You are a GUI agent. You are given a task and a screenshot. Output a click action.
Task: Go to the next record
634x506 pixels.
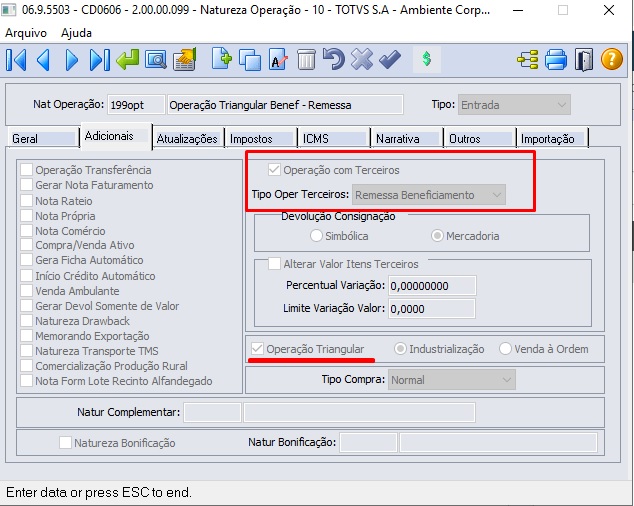(x=72, y=60)
